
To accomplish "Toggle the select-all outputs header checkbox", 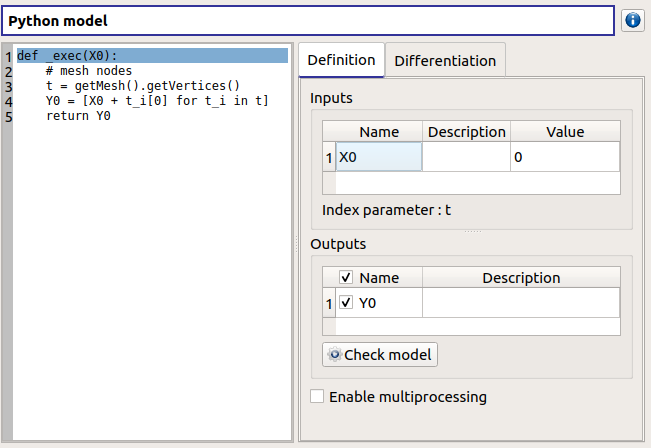I will [x=346, y=278].
